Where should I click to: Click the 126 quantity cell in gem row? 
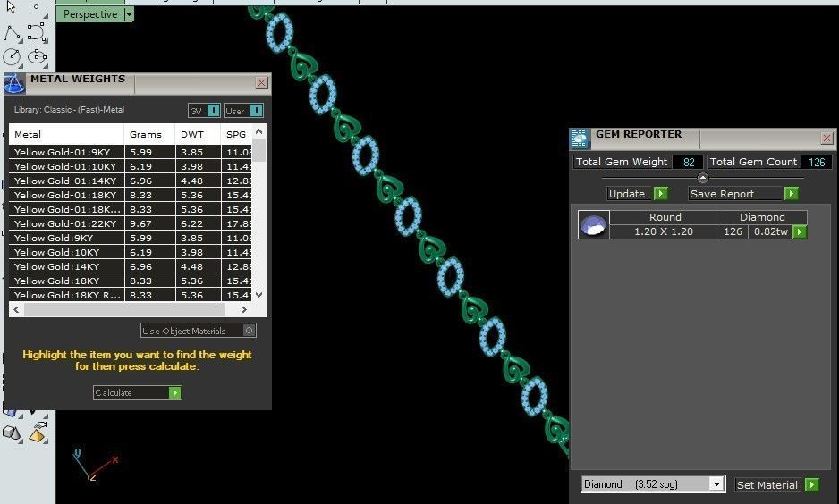[x=733, y=231]
